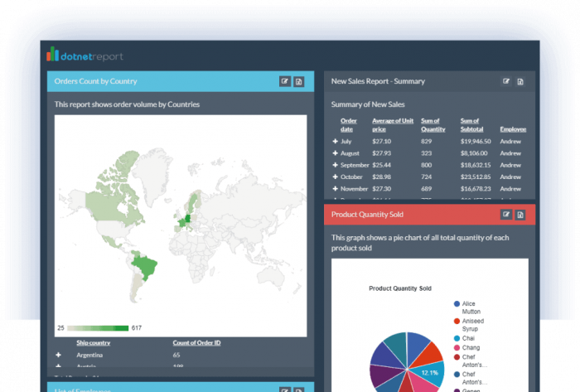The image size is (580, 392).
Task: Expand the August sales row
Action: click(335, 153)
